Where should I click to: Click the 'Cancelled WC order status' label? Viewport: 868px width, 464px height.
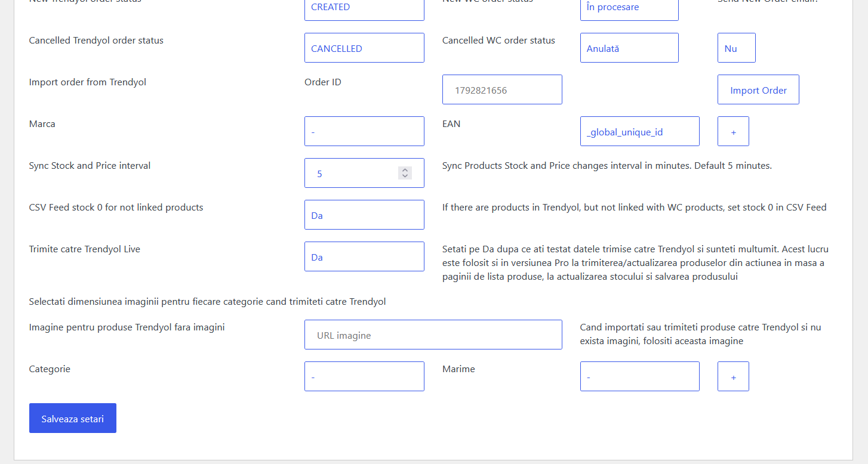pyautogui.click(x=498, y=41)
